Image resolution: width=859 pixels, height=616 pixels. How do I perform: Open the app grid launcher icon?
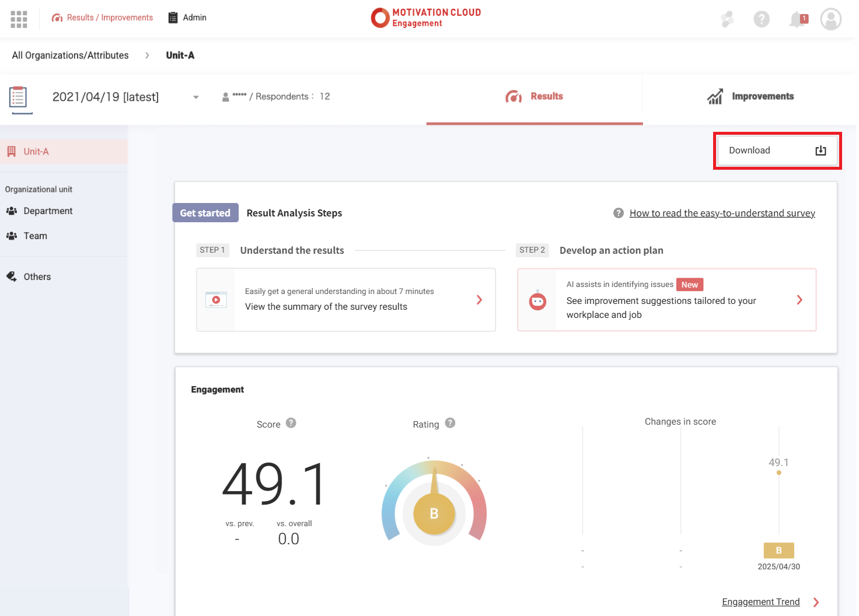19,19
